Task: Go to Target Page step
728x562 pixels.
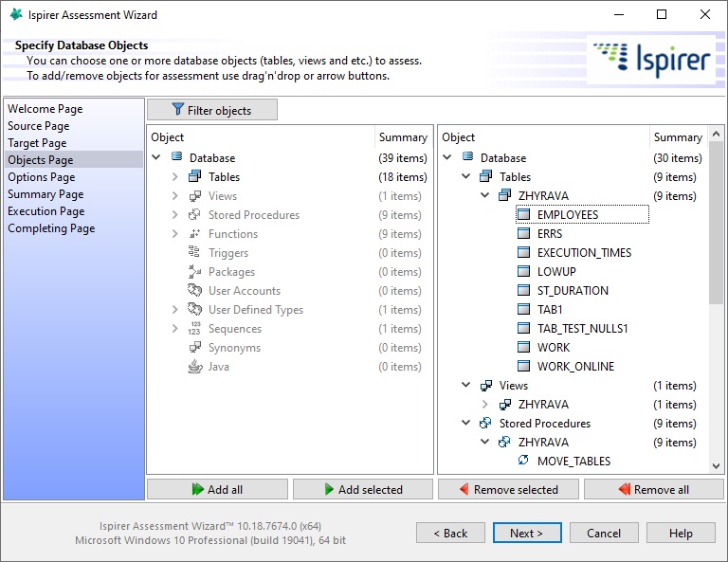Action: [37, 143]
